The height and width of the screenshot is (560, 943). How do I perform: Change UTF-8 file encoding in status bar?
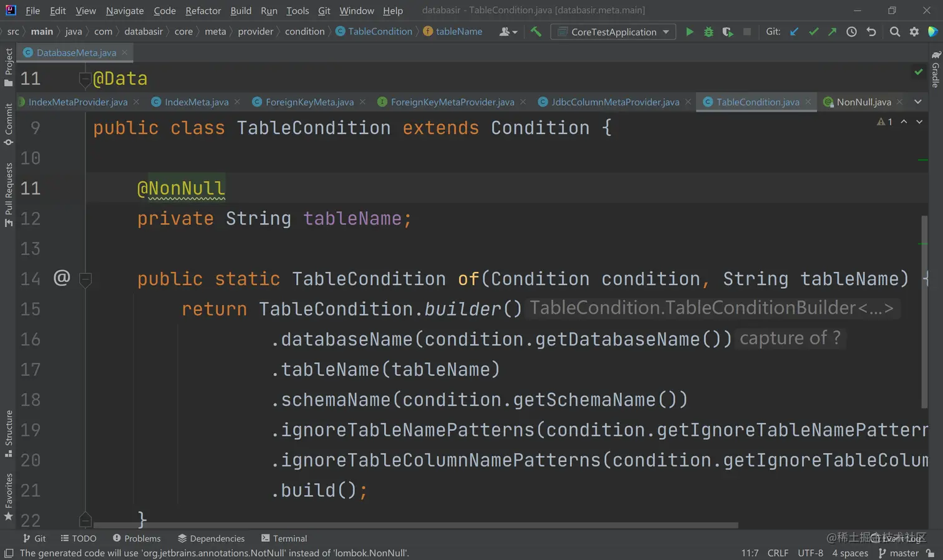pos(810,553)
